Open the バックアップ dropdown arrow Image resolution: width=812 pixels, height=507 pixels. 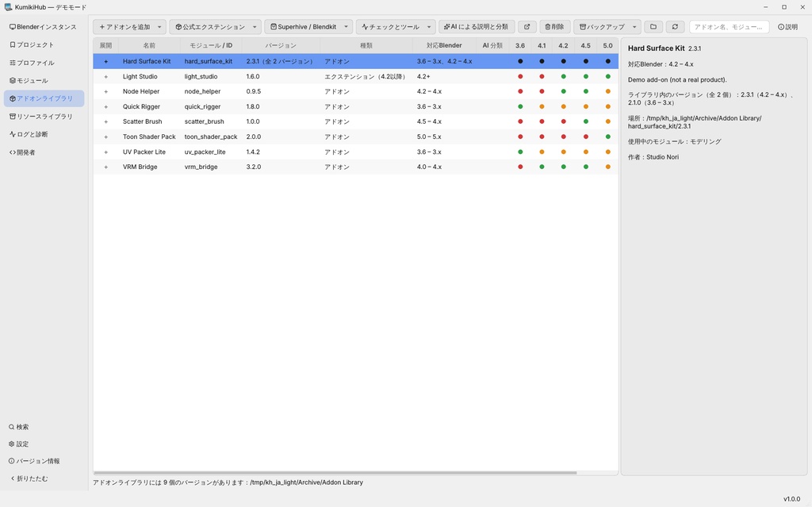click(x=634, y=27)
